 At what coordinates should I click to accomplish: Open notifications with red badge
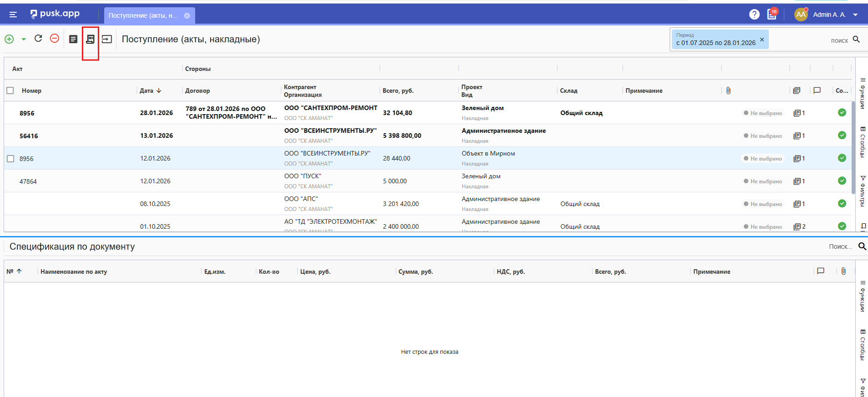click(772, 14)
